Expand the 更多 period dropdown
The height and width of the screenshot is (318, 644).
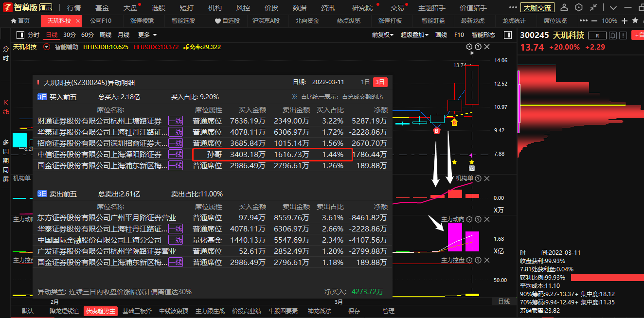[x=147, y=35]
